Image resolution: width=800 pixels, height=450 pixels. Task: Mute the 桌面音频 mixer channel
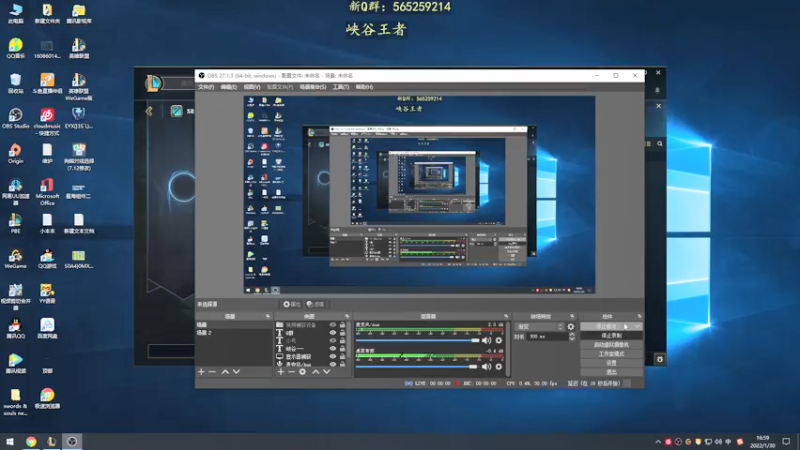coord(487,366)
